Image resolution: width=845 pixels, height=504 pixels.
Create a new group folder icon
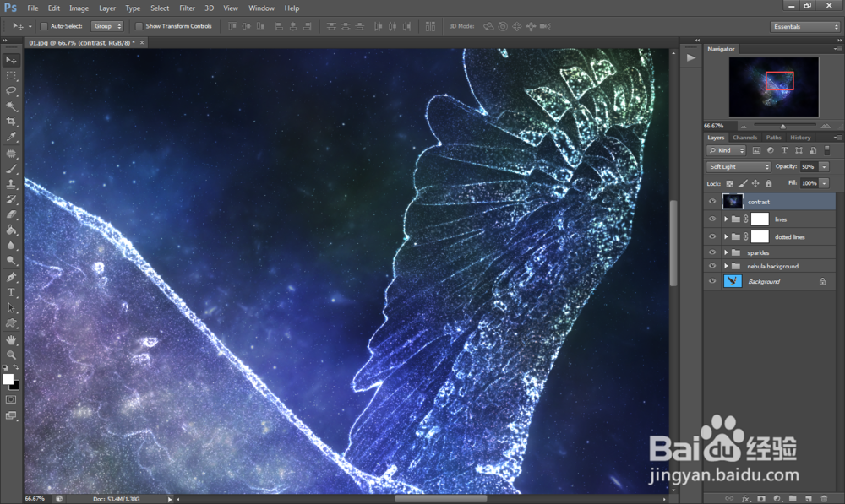(x=793, y=499)
